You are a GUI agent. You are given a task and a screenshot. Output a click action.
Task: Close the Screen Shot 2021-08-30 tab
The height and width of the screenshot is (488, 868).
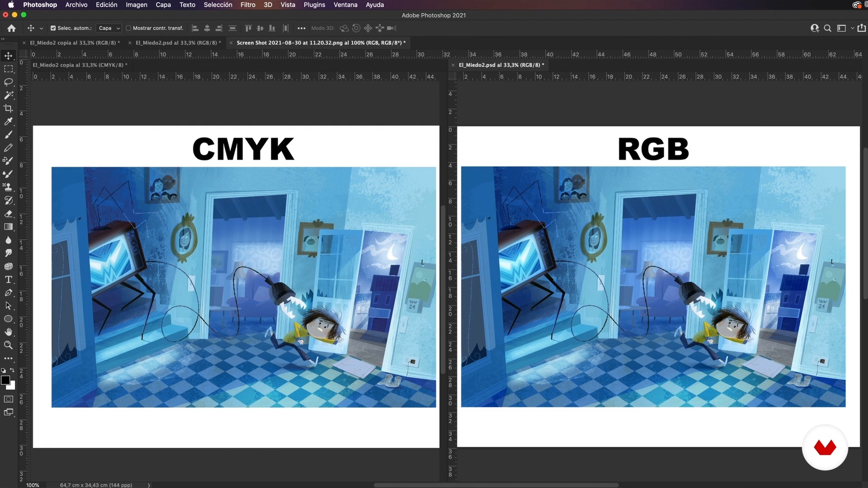231,42
